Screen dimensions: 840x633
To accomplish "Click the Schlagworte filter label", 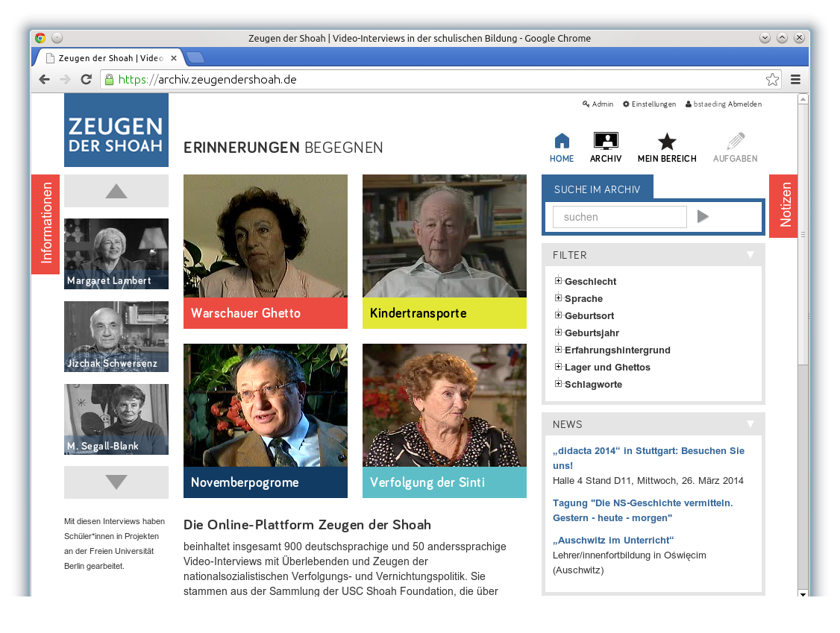I will point(593,384).
